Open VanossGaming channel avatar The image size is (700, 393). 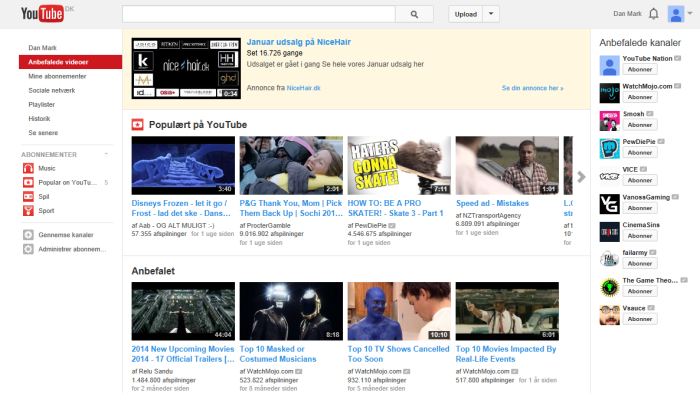click(x=609, y=204)
